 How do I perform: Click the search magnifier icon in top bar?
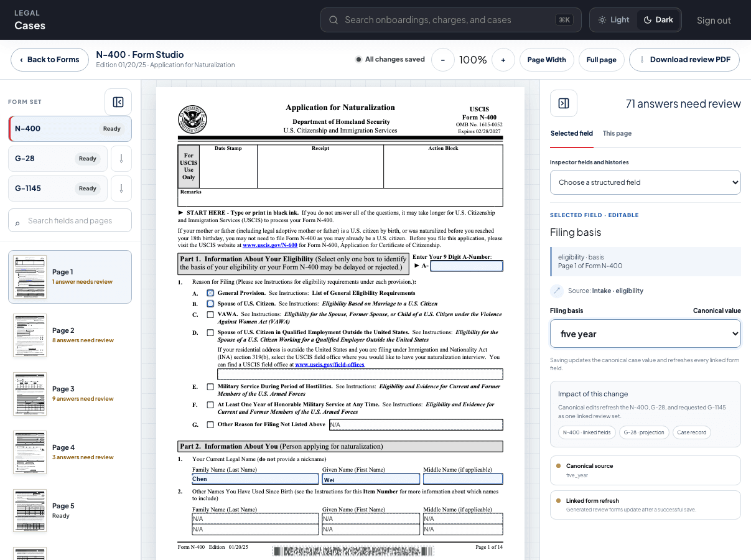click(x=334, y=20)
